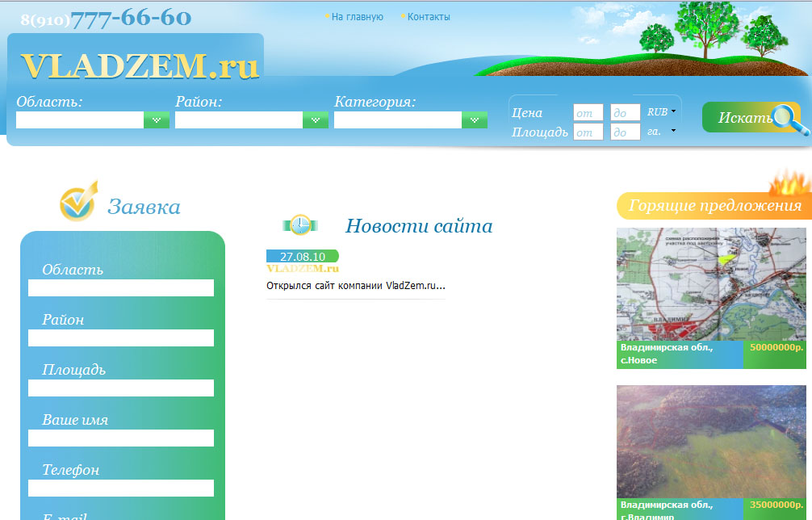This screenshot has width=812, height=520.
Task: Click the Площадь 'до' maximum field
Action: click(x=625, y=132)
